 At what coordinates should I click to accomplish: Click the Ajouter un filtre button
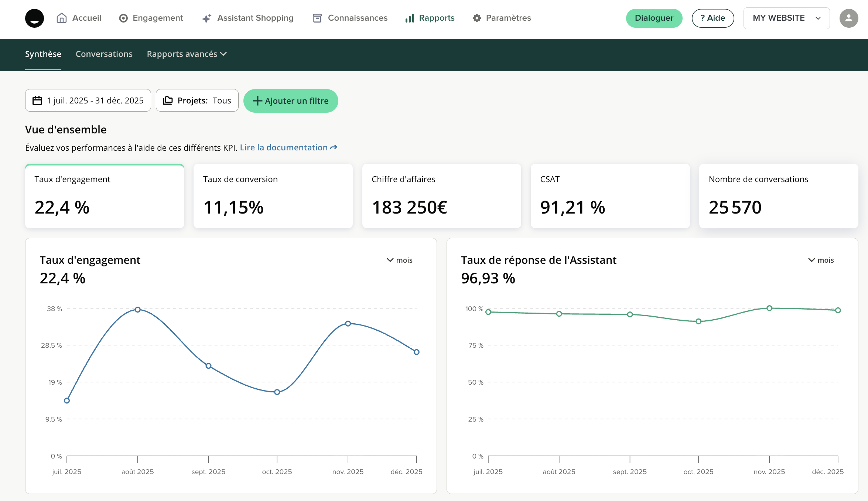(291, 101)
